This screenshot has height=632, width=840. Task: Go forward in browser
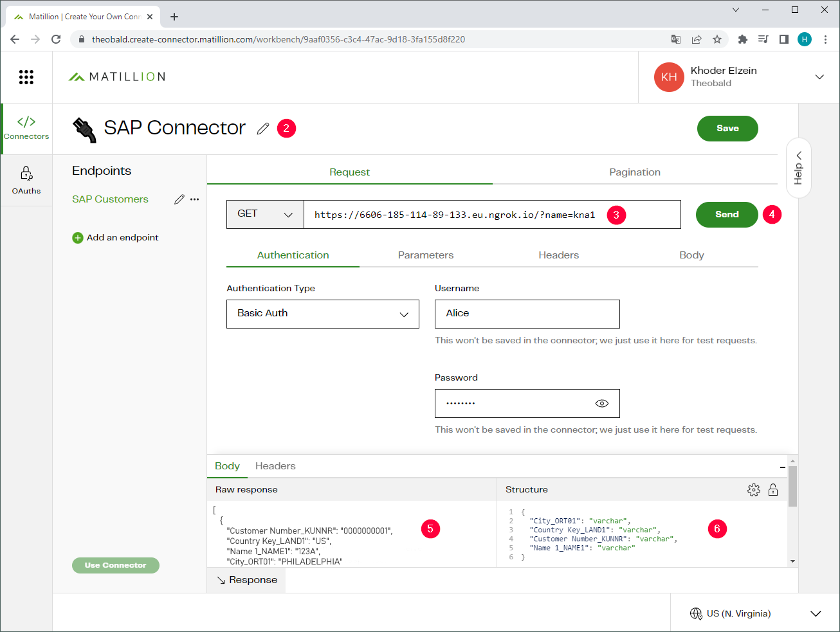pos(35,39)
